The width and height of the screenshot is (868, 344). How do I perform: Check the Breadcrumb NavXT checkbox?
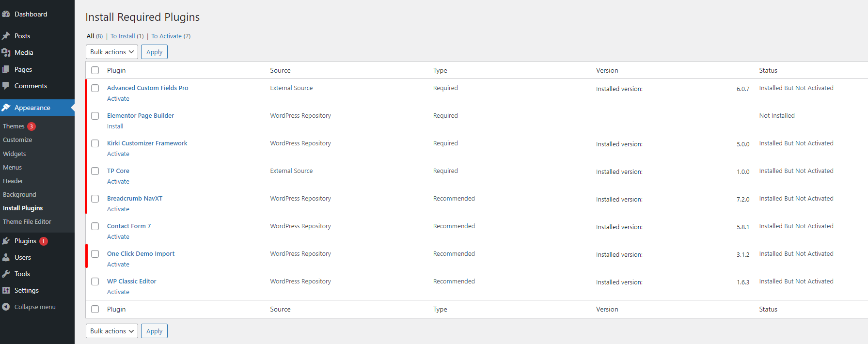95,199
